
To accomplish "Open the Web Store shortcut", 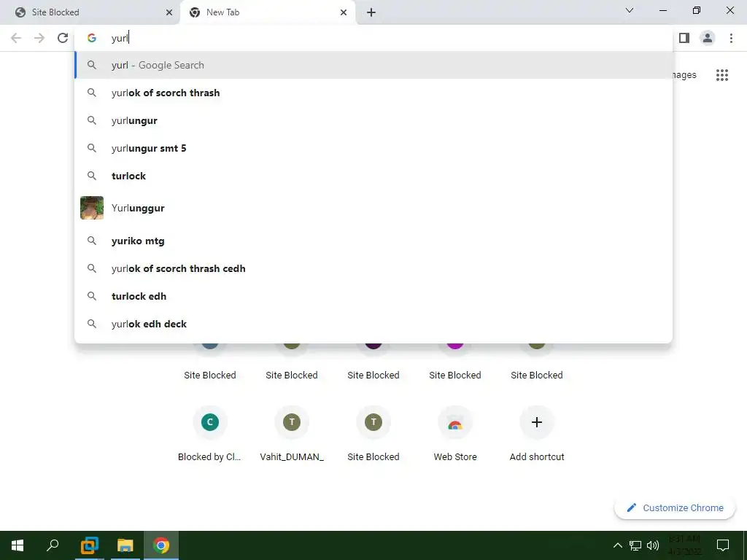I will coord(455,433).
